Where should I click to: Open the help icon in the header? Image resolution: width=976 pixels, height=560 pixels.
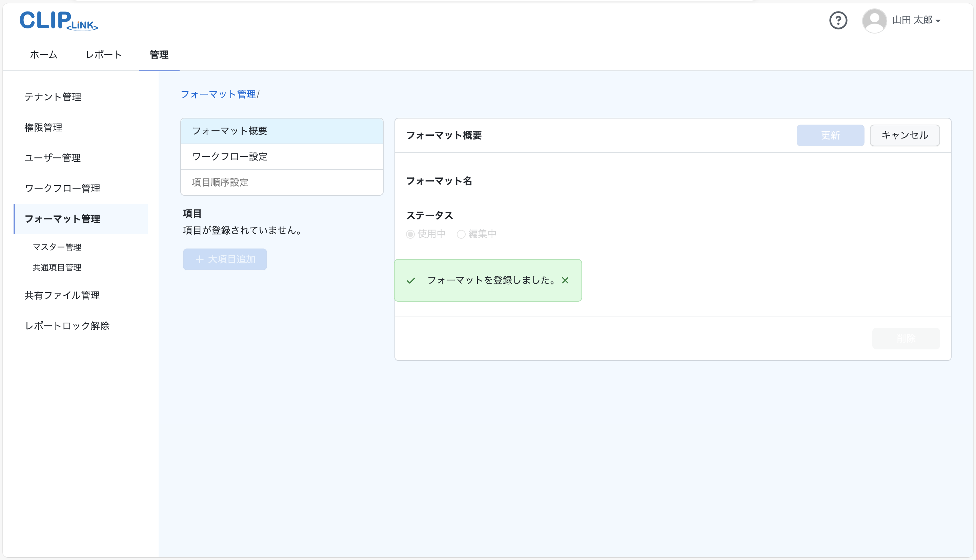(x=839, y=20)
